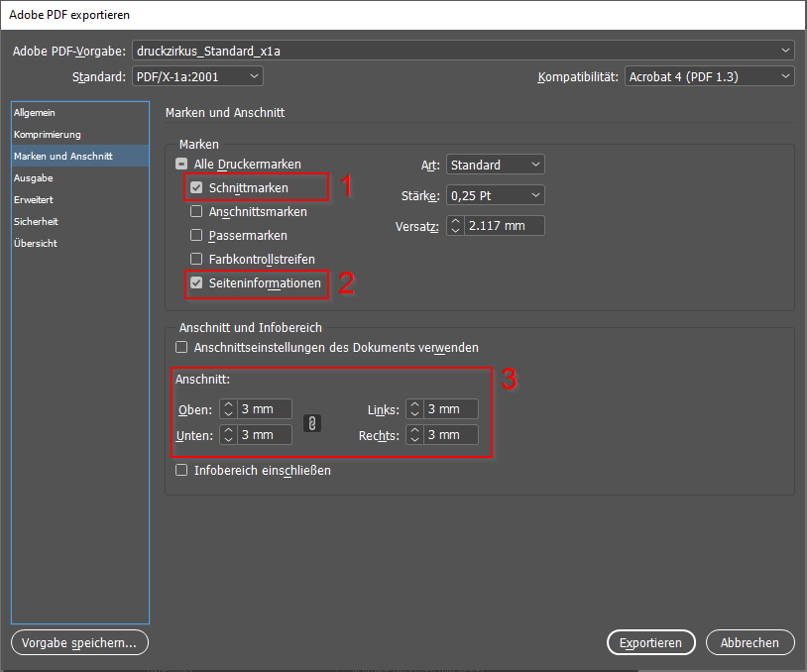Open the Stärke 0,25 Pt dropdown
The image size is (807, 672).
(495, 195)
